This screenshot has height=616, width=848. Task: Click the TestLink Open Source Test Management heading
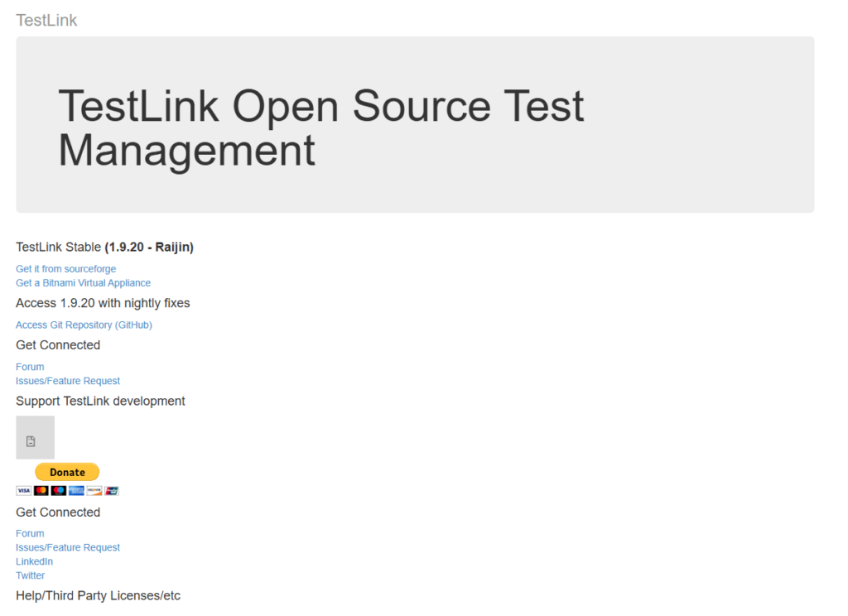pyautogui.click(x=321, y=128)
